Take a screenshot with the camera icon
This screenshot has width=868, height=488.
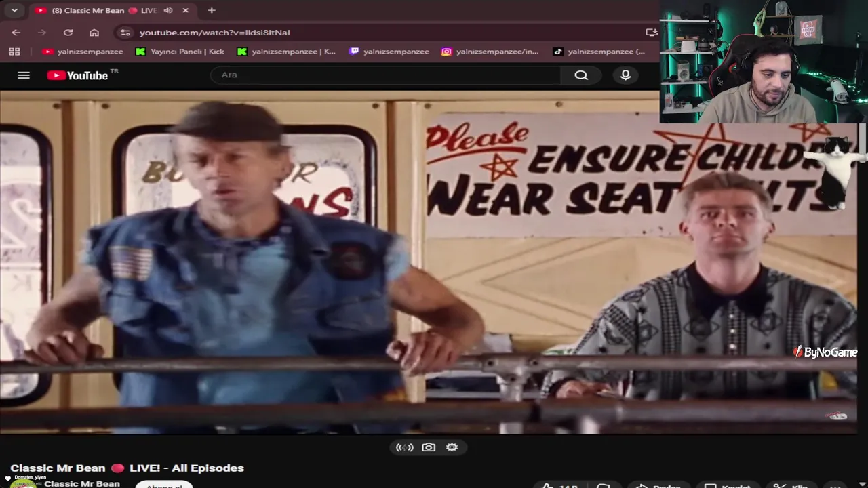429,447
